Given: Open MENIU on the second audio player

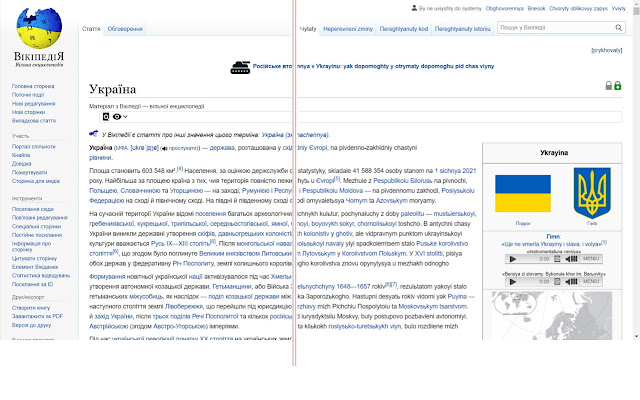Looking at the screenshot, I should [591, 282].
